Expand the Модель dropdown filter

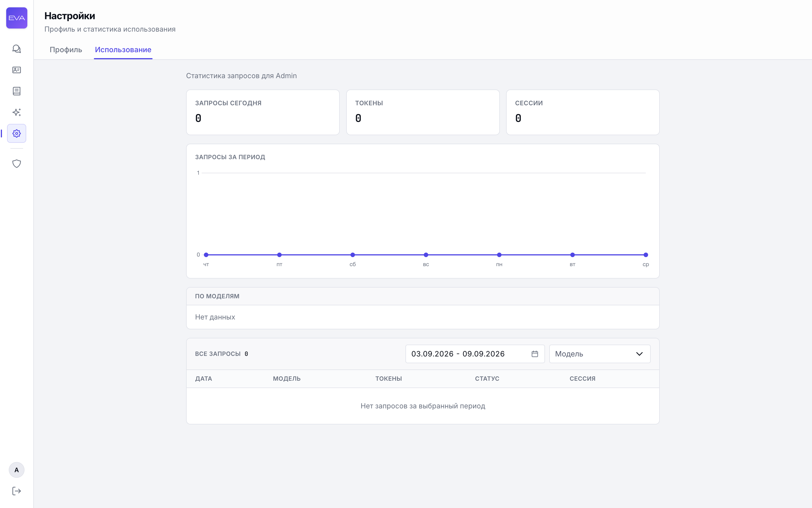tap(600, 354)
